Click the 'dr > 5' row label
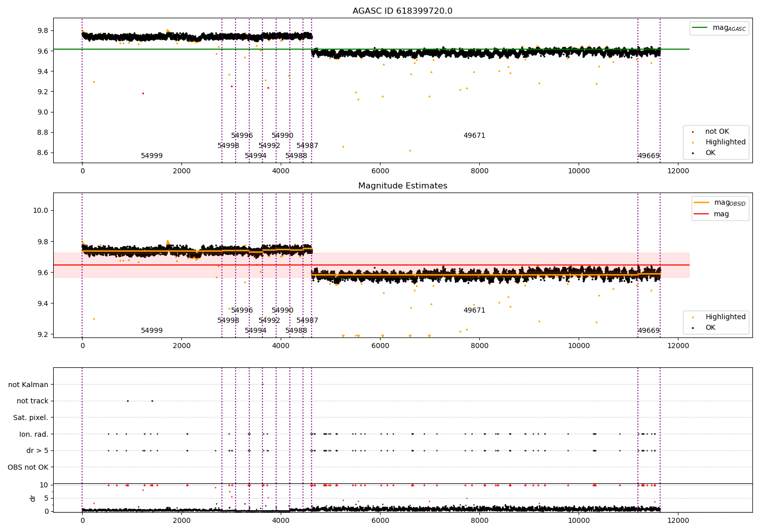This screenshot has height=532, width=760. pyautogui.click(x=37, y=451)
